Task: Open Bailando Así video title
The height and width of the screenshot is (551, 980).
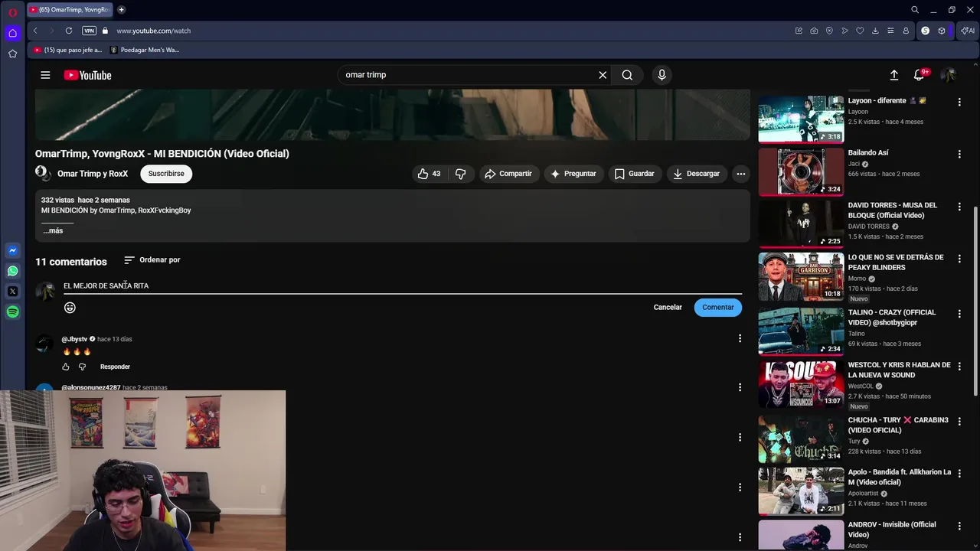Action: coord(868,153)
